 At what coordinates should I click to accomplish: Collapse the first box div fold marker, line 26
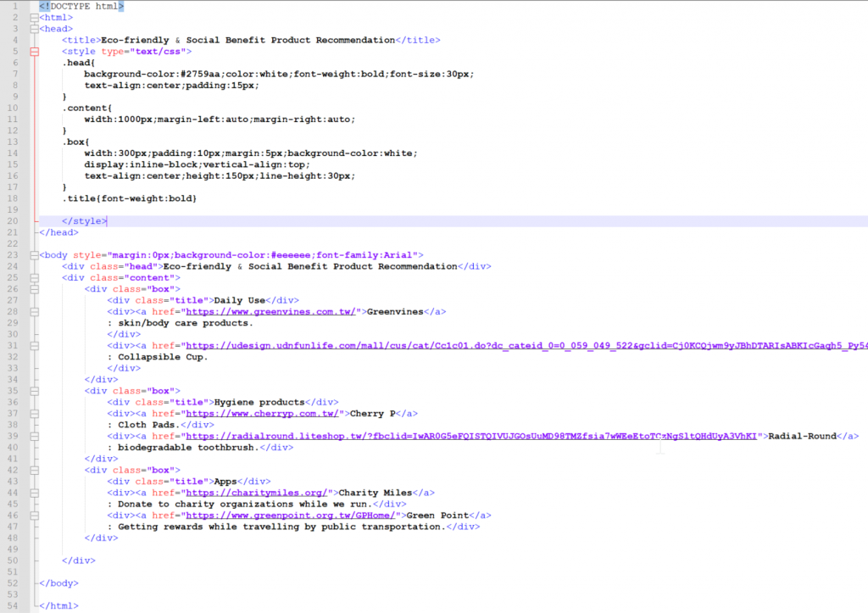tap(34, 289)
